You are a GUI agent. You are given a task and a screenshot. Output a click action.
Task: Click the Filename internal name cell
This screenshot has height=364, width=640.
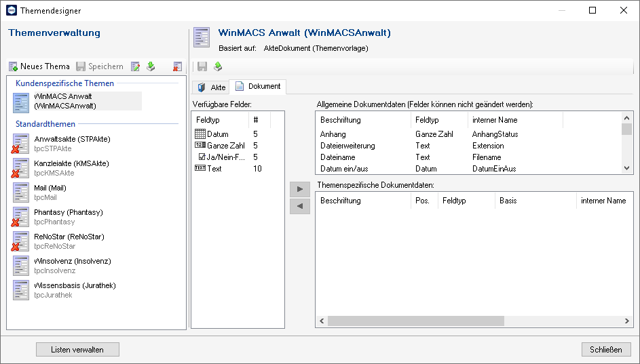pos(487,157)
